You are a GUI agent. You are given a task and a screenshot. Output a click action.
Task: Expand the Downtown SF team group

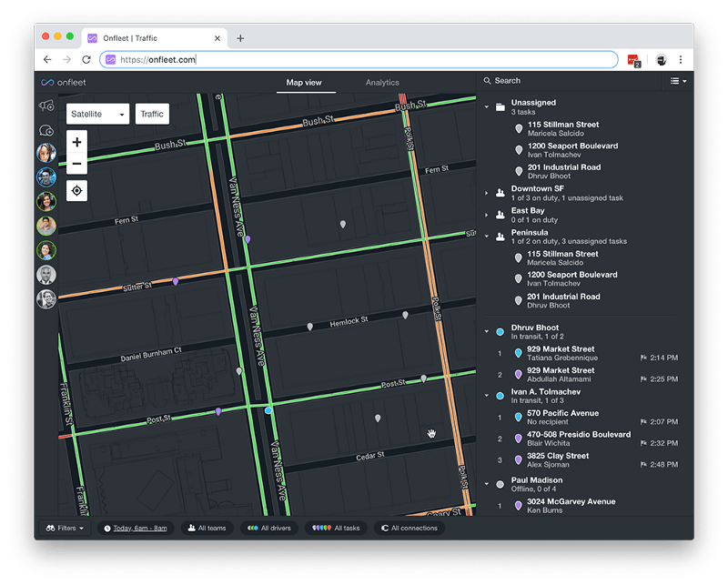487,193
